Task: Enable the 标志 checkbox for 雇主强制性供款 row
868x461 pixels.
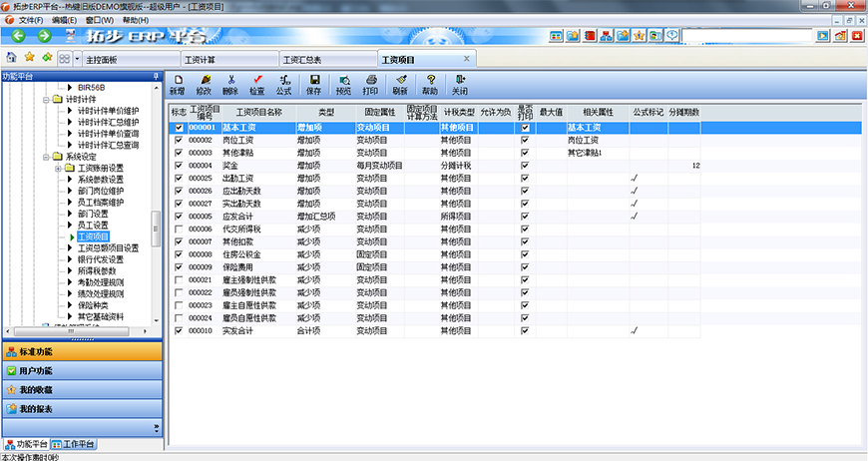Action: 180,279
